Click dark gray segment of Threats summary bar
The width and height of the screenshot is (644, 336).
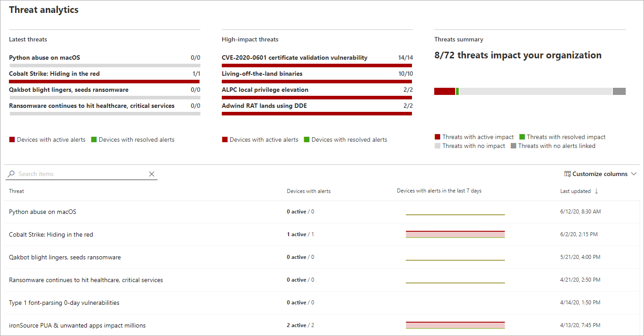point(619,91)
